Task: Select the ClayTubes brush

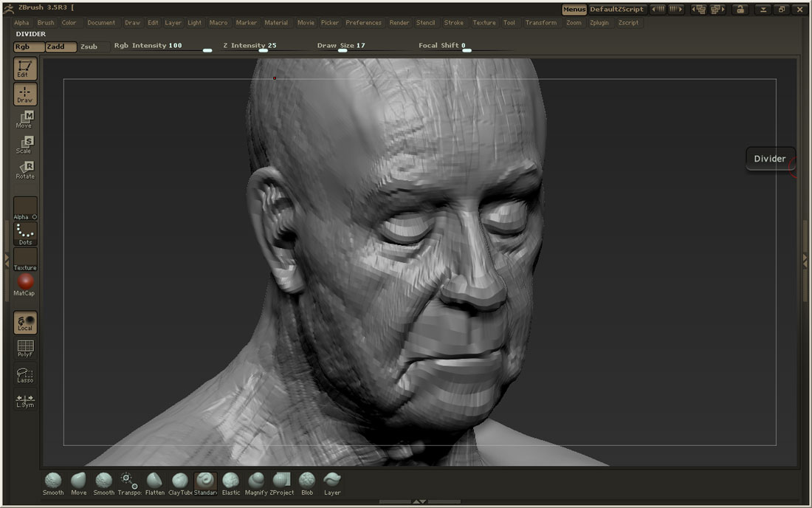Action: coord(179,482)
